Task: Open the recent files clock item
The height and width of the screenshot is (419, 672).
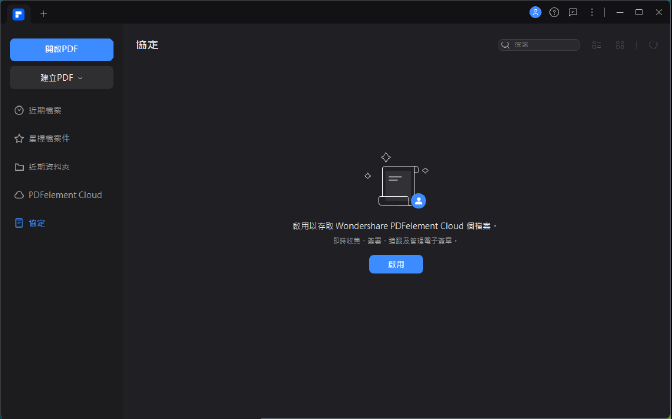Action: pyautogui.click(x=45, y=110)
